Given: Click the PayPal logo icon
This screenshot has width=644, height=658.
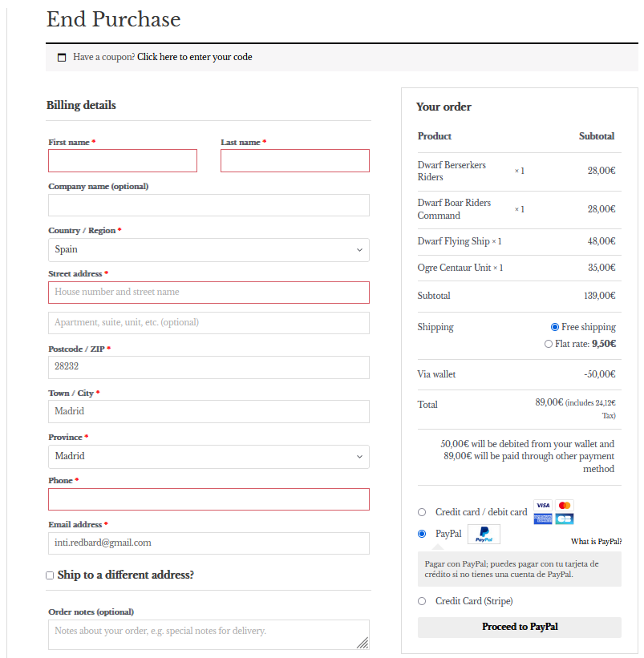Looking at the screenshot, I should 484,535.
